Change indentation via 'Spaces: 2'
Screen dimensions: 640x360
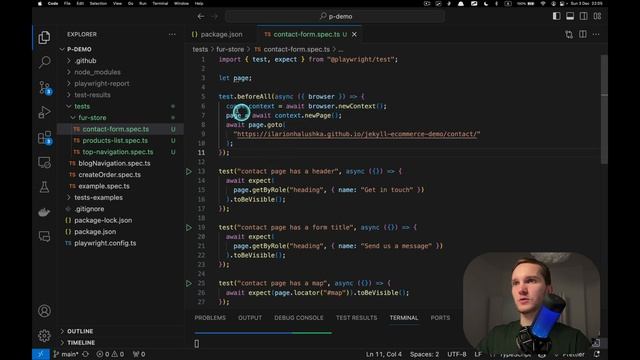pyautogui.click(x=424, y=354)
